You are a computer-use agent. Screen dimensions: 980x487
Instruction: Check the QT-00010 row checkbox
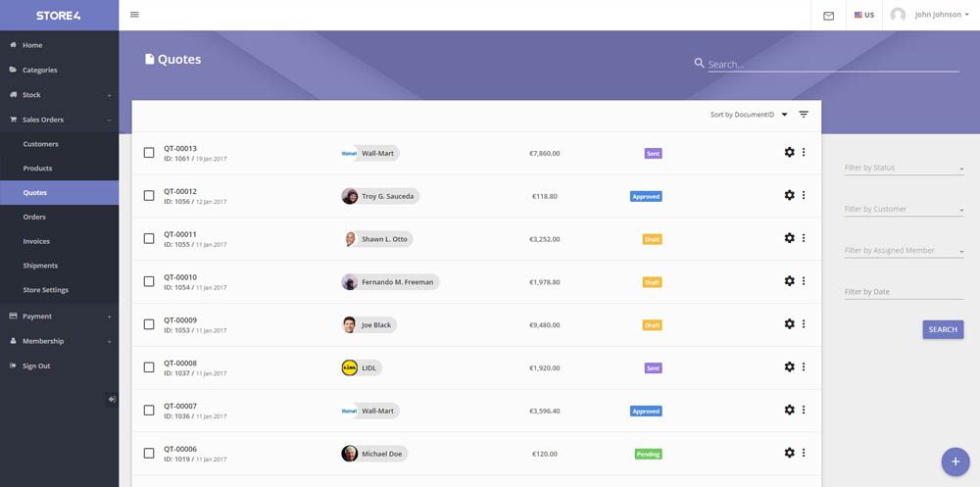point(149,282)
